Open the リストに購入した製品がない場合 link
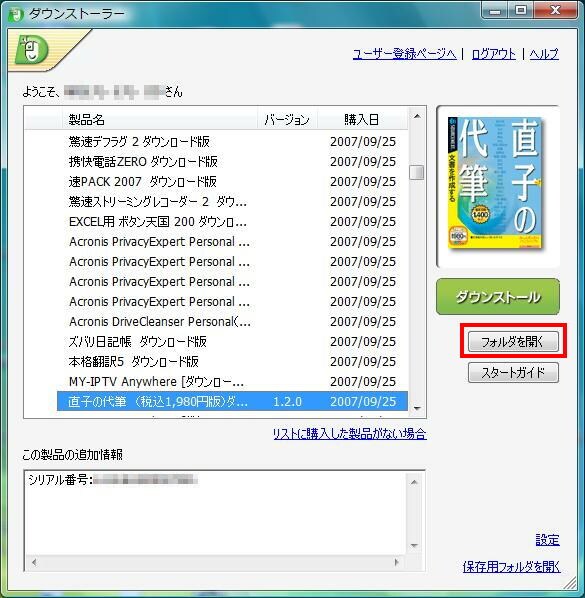The width and height of the screenshot is (585, 598). [350, 434]
